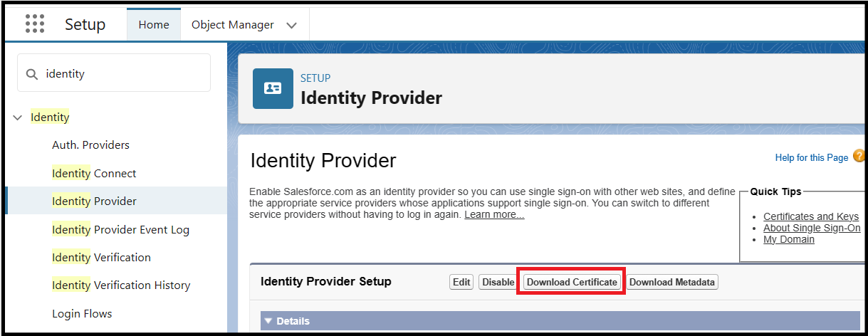Click the Edit button
The width and height of the screenshot is (868, 336).
(461, 282)
